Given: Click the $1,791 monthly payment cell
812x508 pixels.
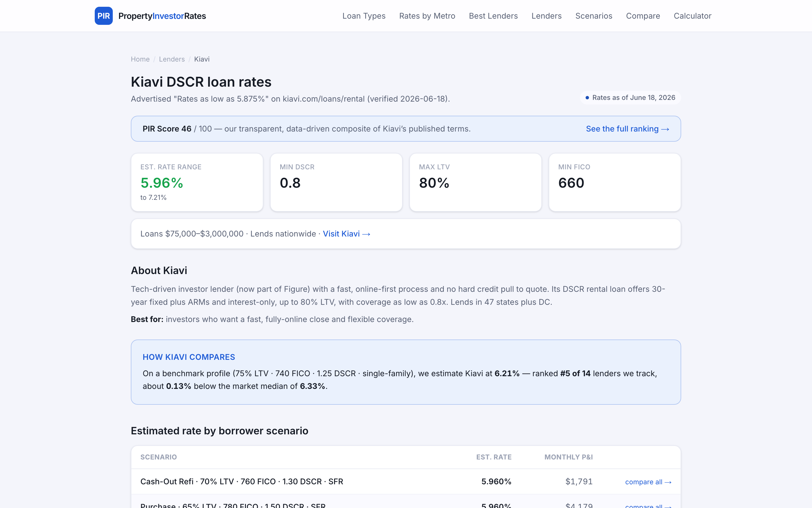Looking at the screenshot, I should tap(579, 481).
